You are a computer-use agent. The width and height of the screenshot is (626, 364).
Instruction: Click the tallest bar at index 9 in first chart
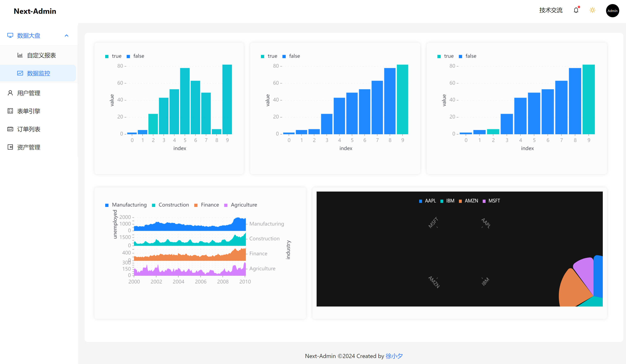tap(227, 99)
